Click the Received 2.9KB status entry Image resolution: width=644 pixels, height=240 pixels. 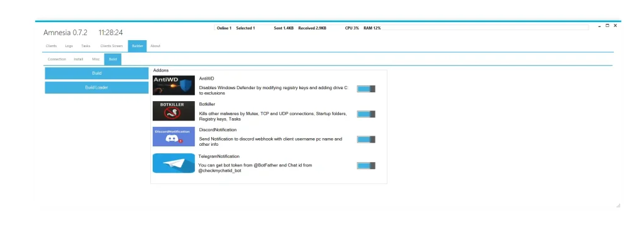click(x=312, y=28)
